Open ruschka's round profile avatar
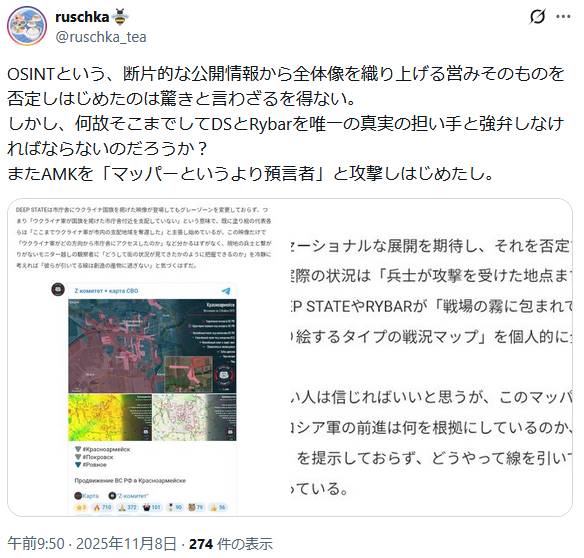 [x=27, y=26]
